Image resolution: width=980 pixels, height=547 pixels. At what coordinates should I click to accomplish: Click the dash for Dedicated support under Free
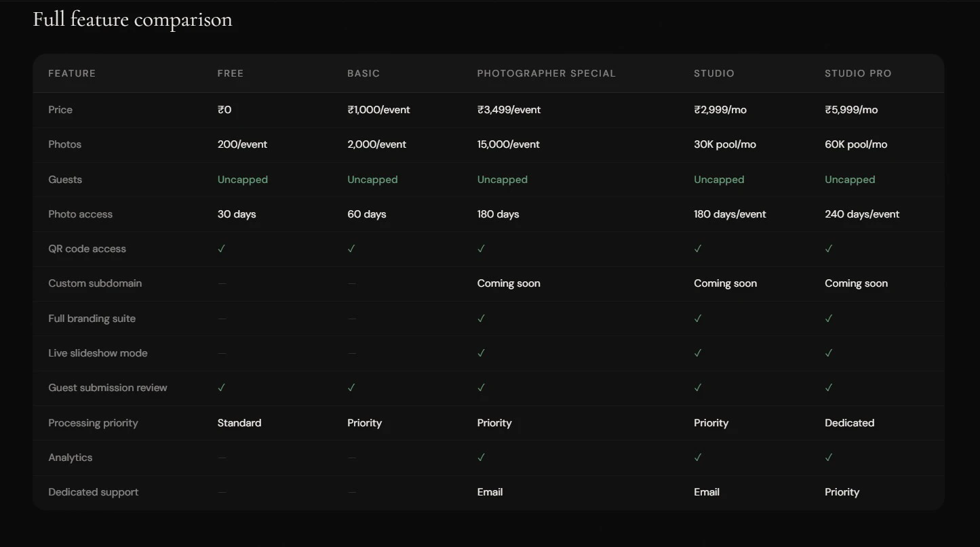pyautogui.click(x=222, y=492)
